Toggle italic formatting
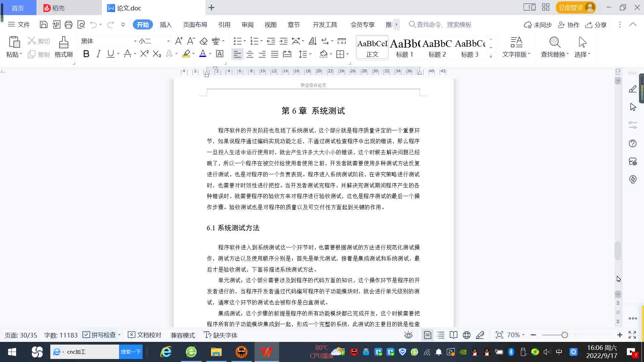 coord(98,54)
